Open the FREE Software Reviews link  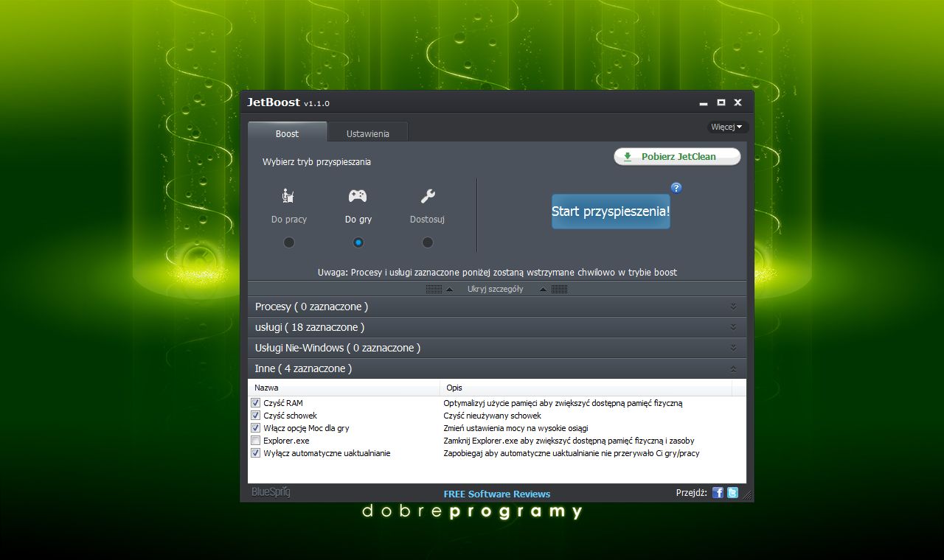click(497, 494)
